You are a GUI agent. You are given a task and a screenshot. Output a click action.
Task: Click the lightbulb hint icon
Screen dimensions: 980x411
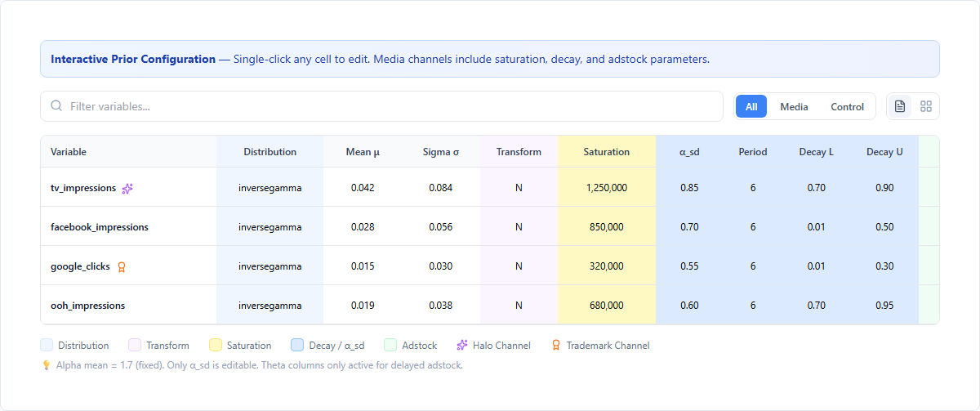tap(47, 365)
